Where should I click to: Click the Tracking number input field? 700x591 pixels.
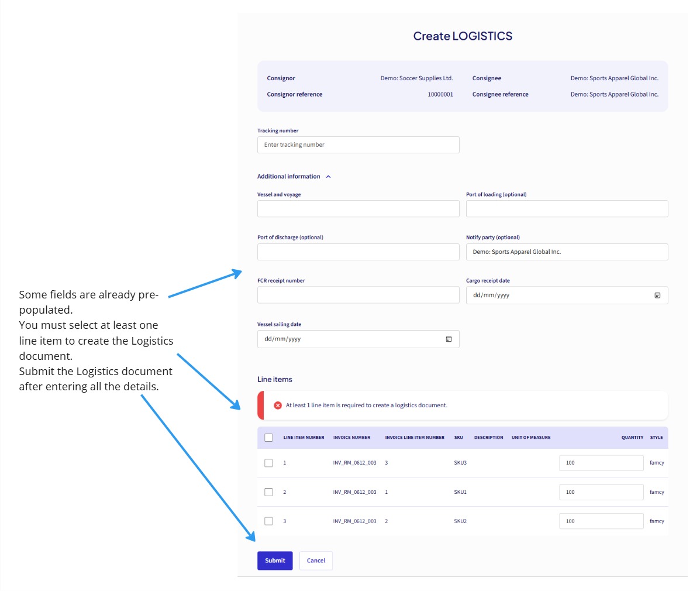358,145
